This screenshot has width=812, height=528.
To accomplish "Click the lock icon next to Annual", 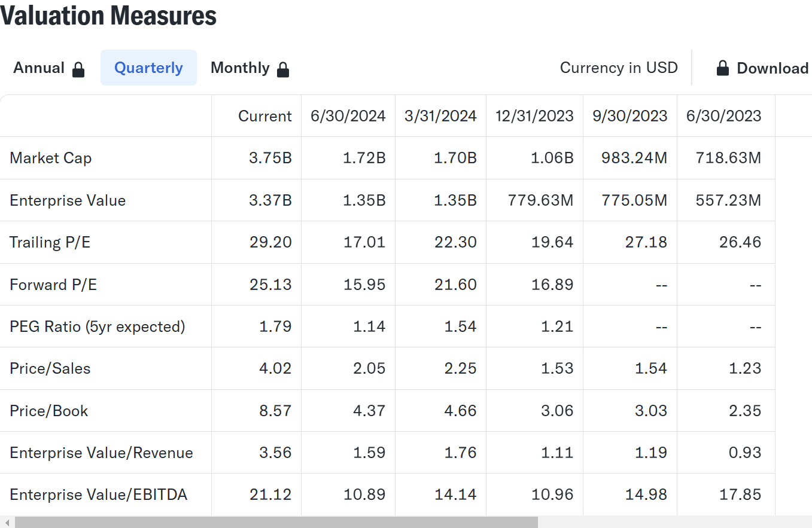I will (78, 69).
